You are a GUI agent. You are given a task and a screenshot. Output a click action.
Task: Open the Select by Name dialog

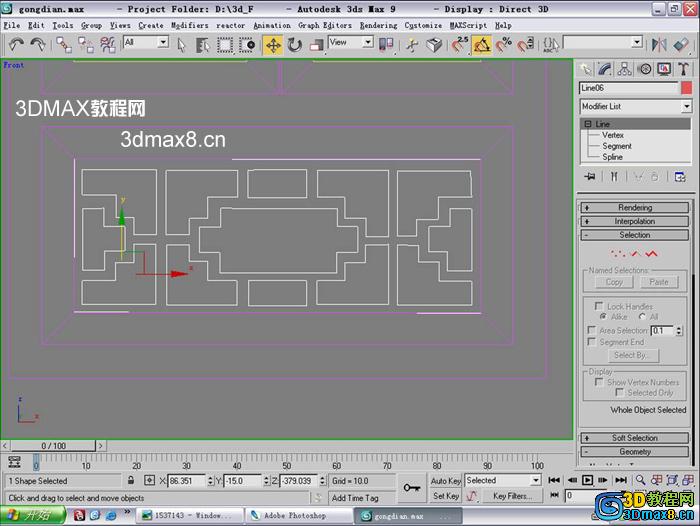coord(203,45)
